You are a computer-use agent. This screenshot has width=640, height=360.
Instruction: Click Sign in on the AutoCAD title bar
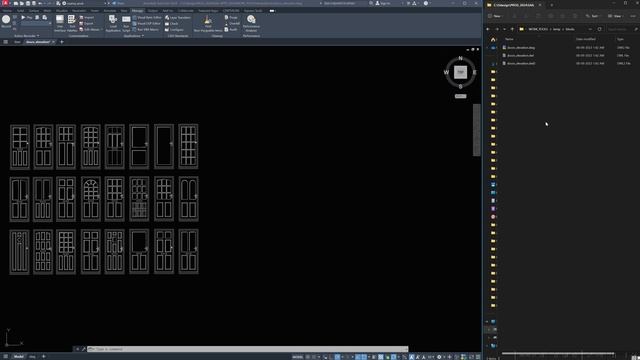coord(382,3)
